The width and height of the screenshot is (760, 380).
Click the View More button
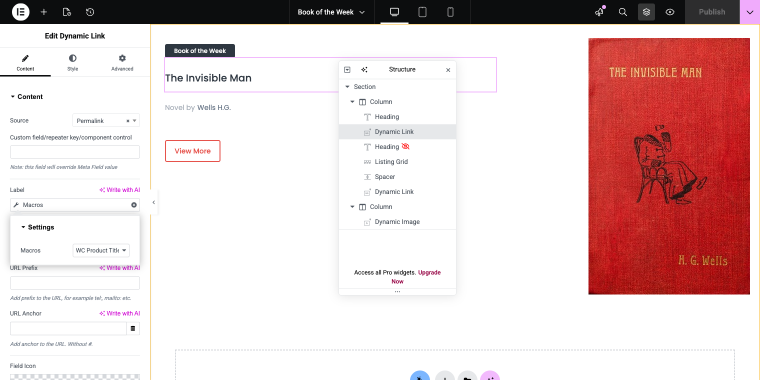[192, 151]
